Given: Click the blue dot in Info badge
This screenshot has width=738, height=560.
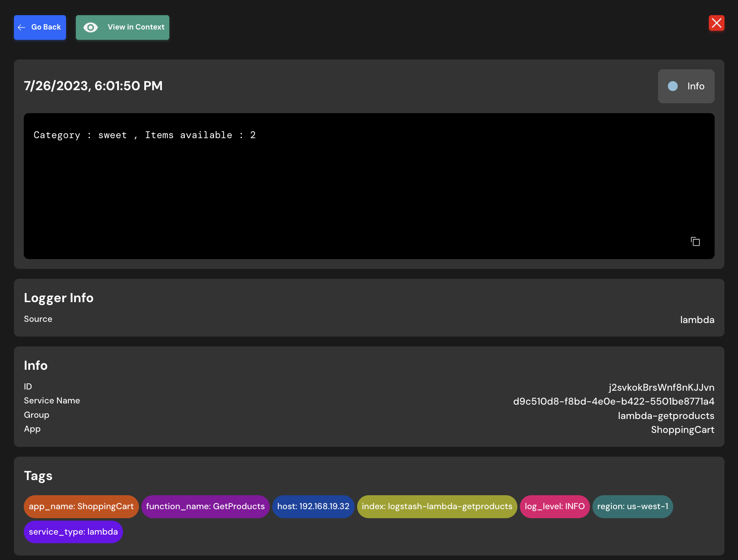Looking at the screenshot, I should tap(673, 86).
